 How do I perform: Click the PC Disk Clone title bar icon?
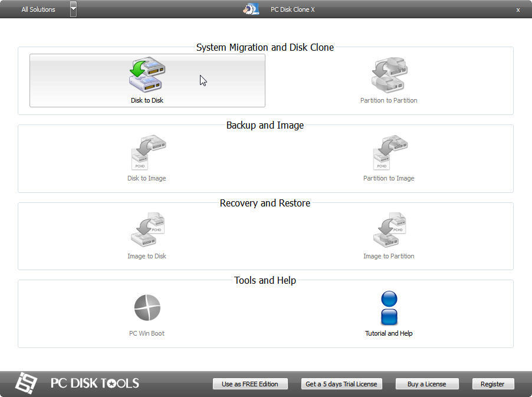tap(251, 9)
